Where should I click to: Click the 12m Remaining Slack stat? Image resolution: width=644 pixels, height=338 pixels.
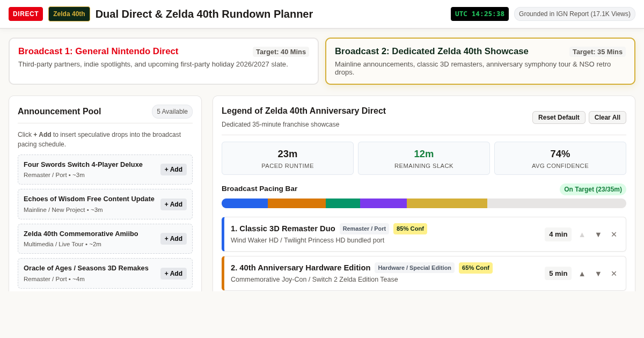pyautogui.click(x=424, y=158)
